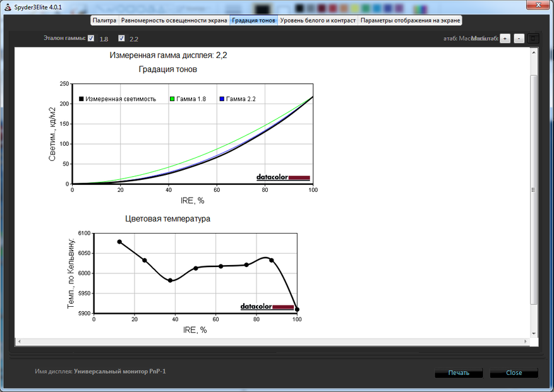
Task: Close the Spyder3Elite window
Action: point(538,5)
